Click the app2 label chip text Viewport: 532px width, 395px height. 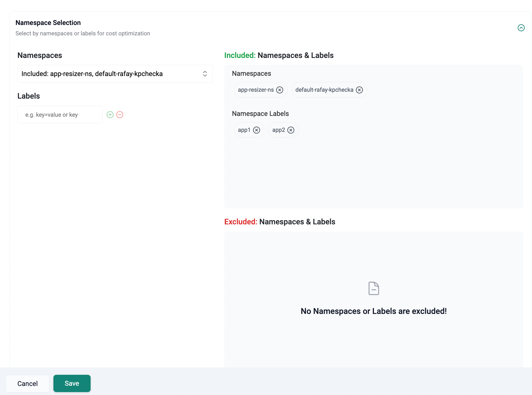278,130
